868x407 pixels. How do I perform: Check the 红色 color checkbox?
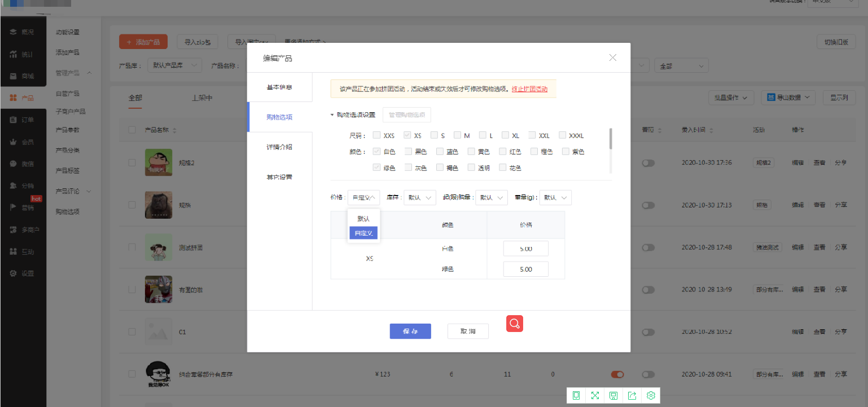pyautogui.click(x=503, y=152)
